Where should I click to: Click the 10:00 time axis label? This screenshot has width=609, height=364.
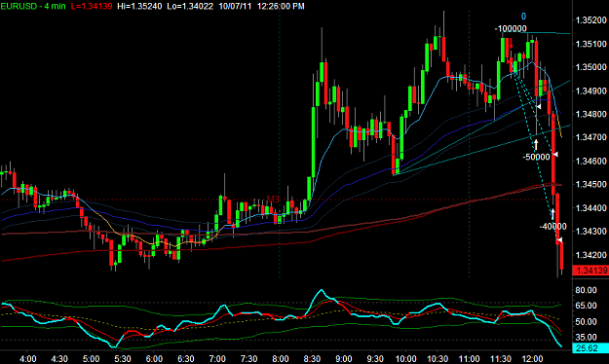(x=406, y=359)
